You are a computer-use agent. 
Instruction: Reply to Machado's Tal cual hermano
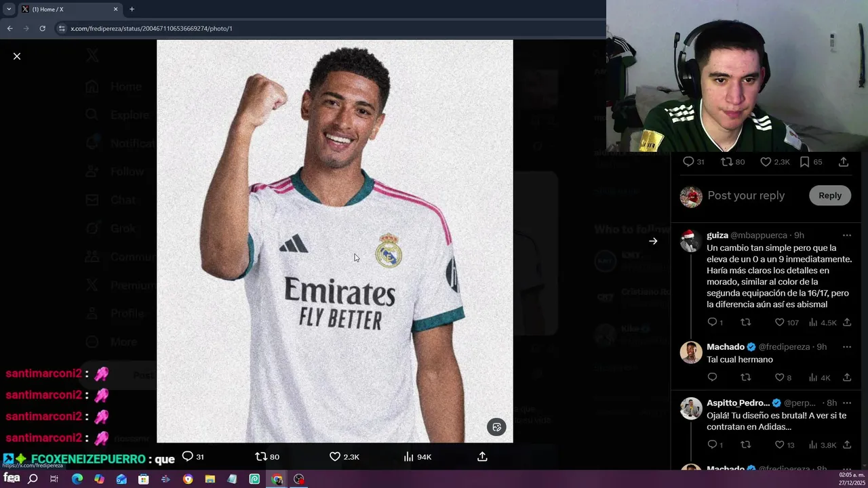coord(712,378)
